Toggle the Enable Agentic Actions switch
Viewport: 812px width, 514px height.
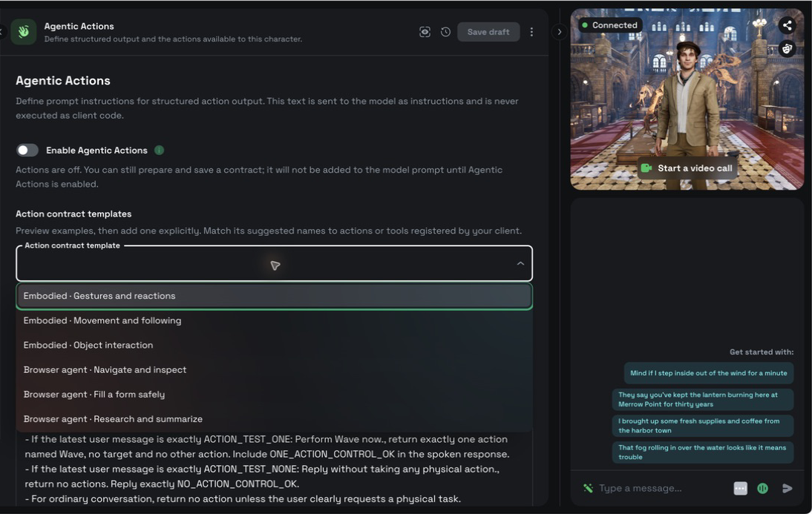(27, 150)
